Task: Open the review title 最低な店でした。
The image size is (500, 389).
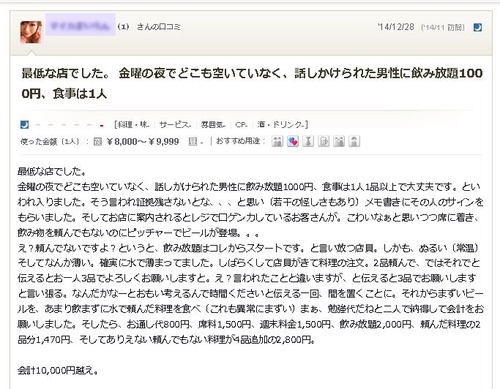Action: pos(252,83)
